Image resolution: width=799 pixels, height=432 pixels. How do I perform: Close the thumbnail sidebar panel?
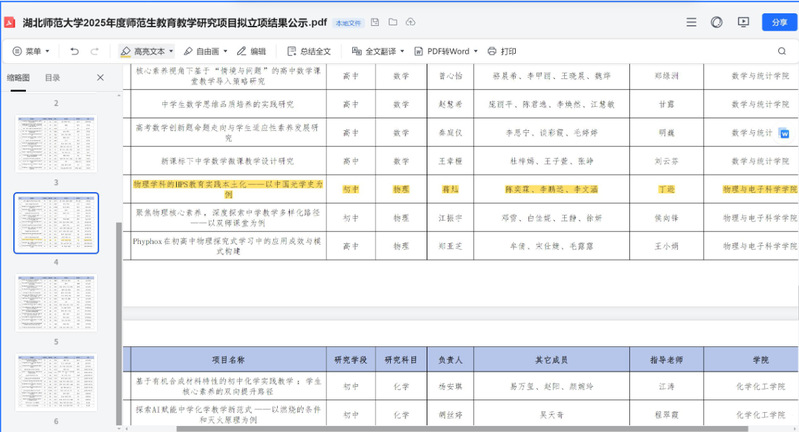coord(100,78)
